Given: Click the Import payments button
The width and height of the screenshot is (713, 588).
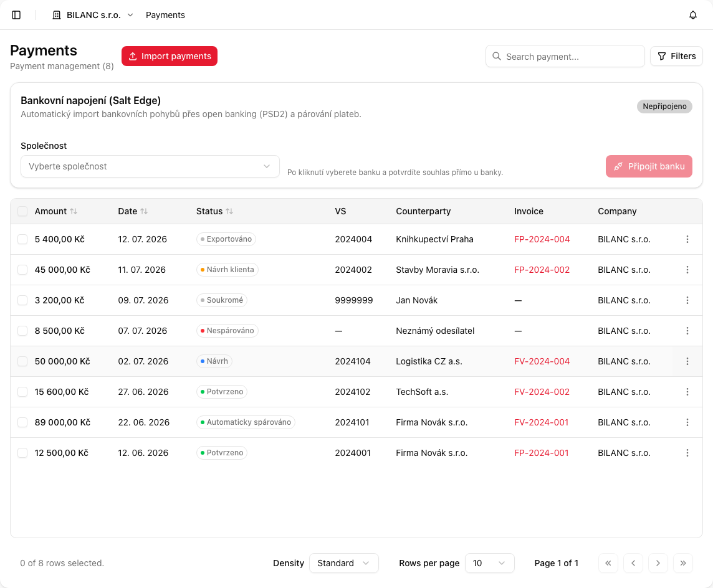Looking at the screenshot, I should point(169,56).
